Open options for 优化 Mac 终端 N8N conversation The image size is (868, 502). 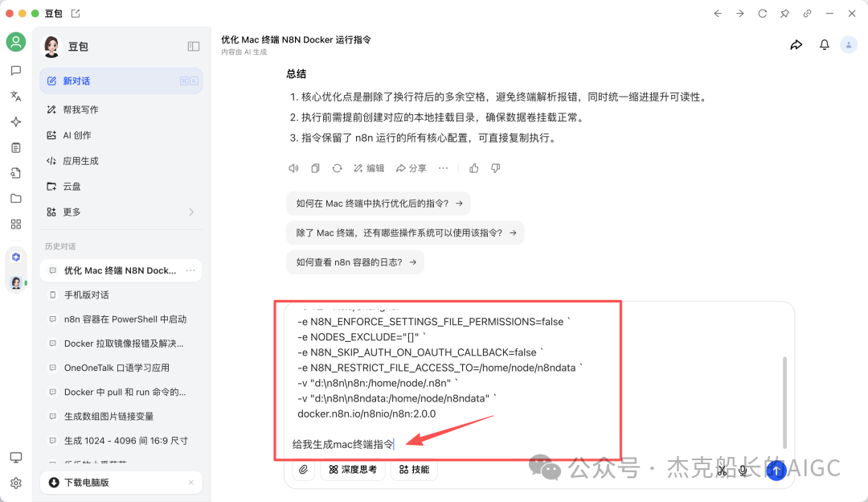pyautogui.click(x=190, y=270)
